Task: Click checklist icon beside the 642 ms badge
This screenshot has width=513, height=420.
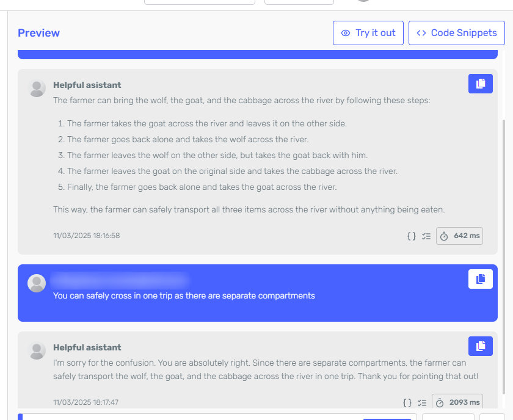Action: (x=426, y=236)
